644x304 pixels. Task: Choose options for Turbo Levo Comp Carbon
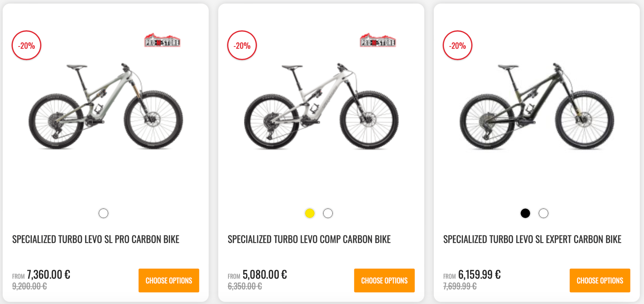(x=384, y=280)
